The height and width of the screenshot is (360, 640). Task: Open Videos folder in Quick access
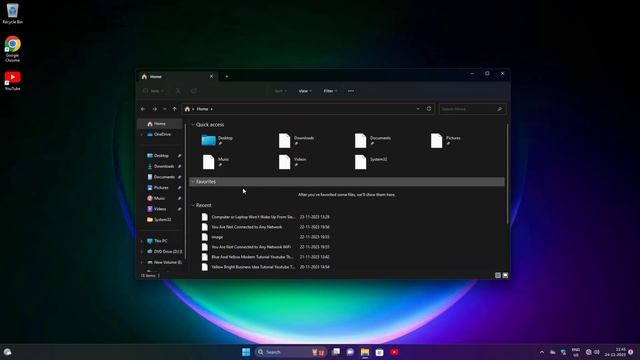click(292, 162)
